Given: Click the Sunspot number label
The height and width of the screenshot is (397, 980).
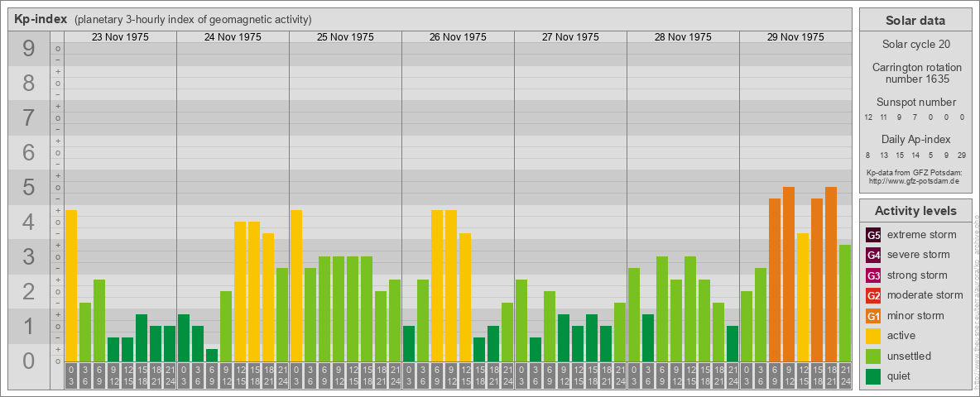Looking at the screenshot, I should [915, 103].
